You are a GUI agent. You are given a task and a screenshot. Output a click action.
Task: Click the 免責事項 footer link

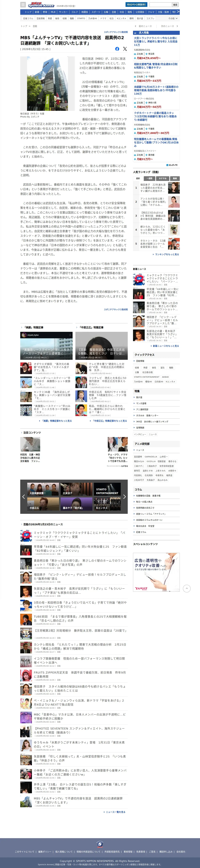click(x=140, y=852)
